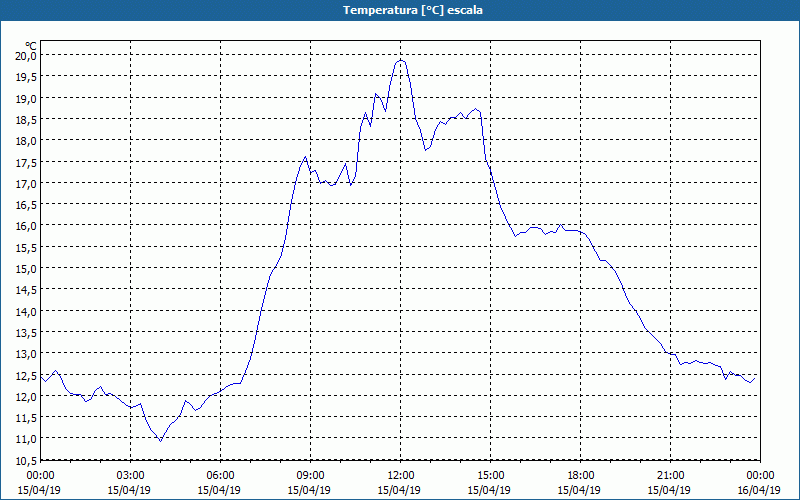
Task: Click the 03:00 time axis label
Action: tap(131, 476)
